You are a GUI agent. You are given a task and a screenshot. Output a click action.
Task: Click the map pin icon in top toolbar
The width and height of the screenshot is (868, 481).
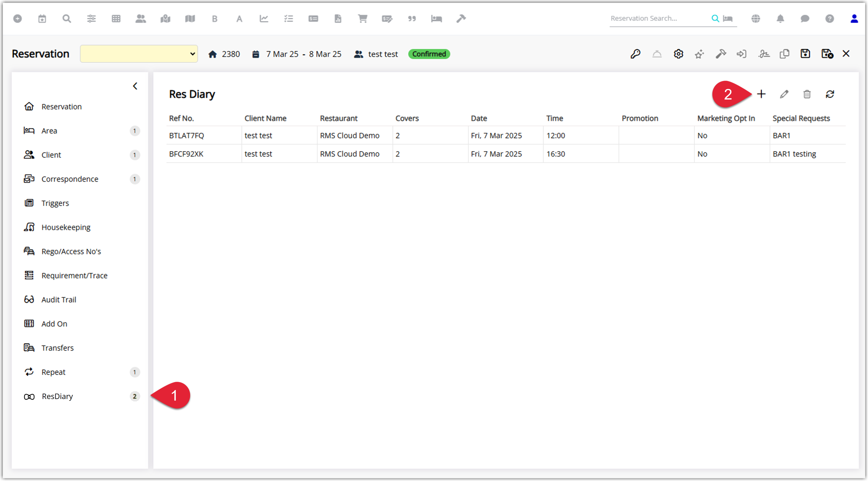[x=165, y=19]
